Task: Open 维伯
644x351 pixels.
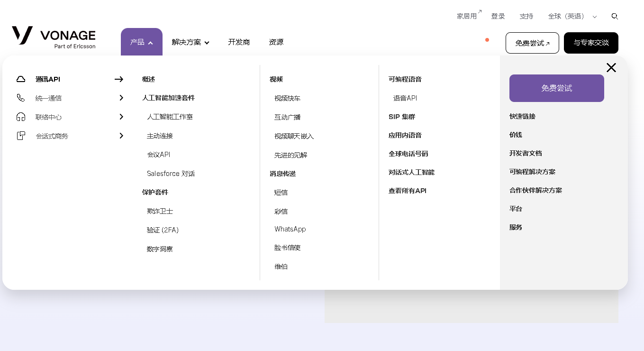Action: point(281,267)
